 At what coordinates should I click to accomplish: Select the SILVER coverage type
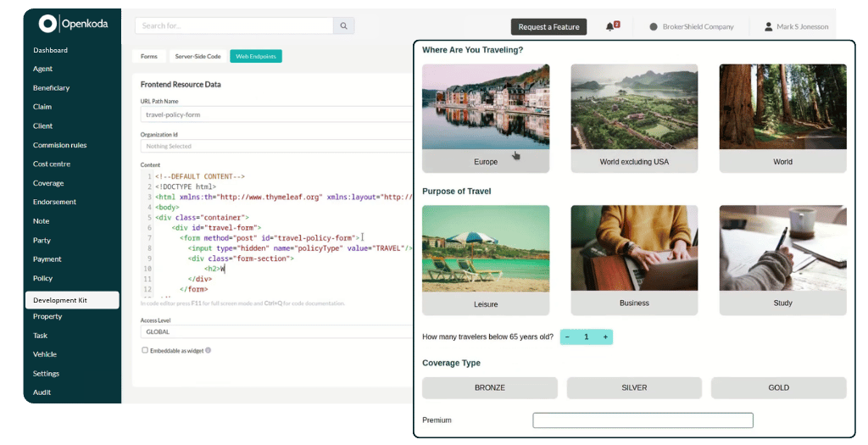pos(634,388)
